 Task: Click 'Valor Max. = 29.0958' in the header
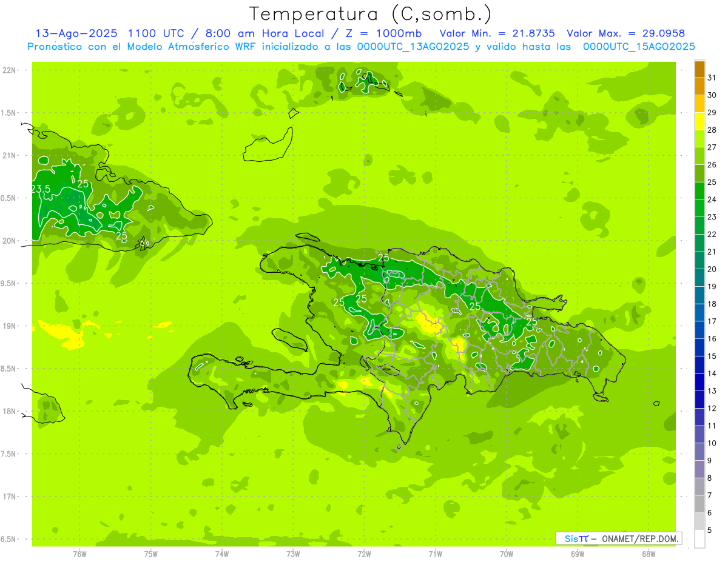[625, 33]
